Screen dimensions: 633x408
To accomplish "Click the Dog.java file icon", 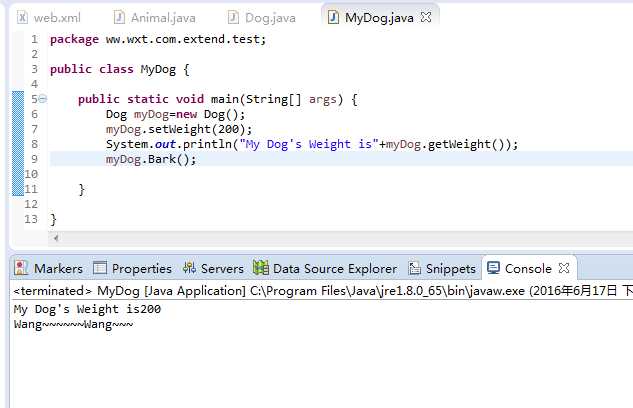I will pyautogui.click(x=233, y=17).
